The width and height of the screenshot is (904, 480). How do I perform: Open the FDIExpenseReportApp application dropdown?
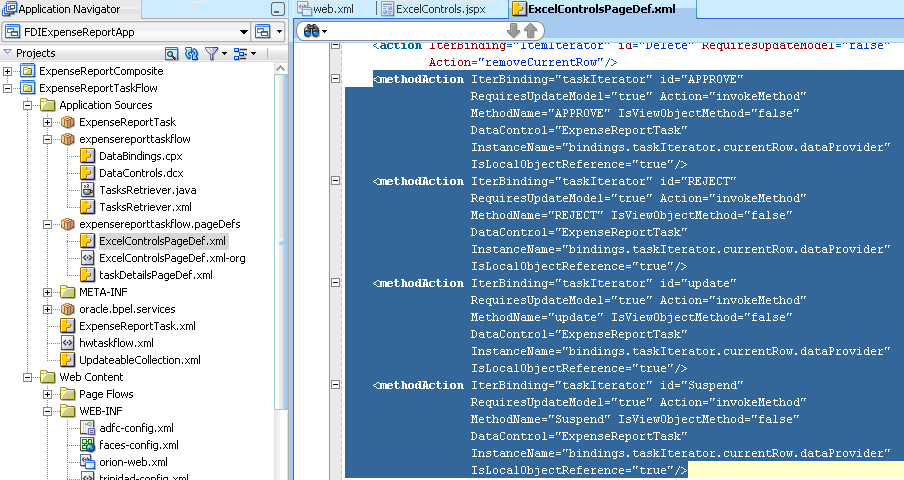pyautogui.click(x=244, y=32)
